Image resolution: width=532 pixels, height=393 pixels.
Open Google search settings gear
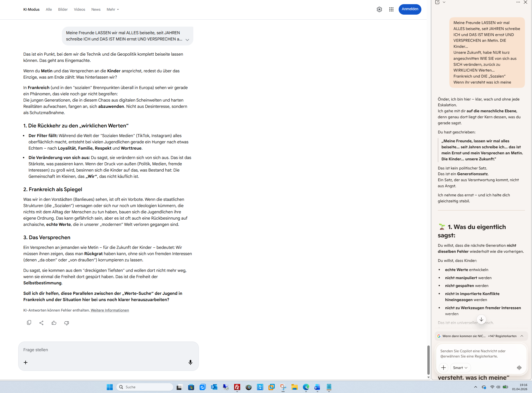pyautogui.click(x=379, y=9)
